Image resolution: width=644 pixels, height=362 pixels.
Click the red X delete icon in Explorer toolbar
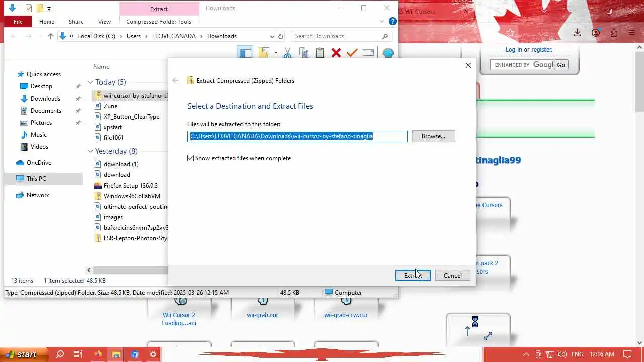[336, 53]
